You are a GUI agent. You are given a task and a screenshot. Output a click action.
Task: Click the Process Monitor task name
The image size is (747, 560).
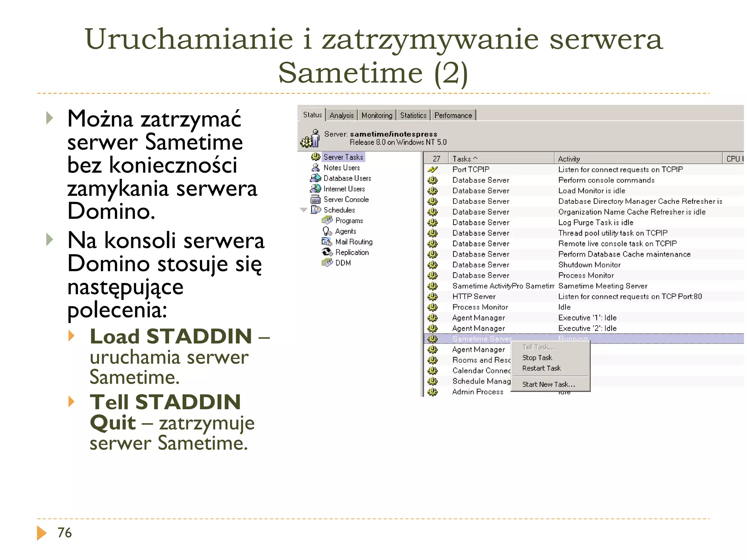click(x=480, y=307)
